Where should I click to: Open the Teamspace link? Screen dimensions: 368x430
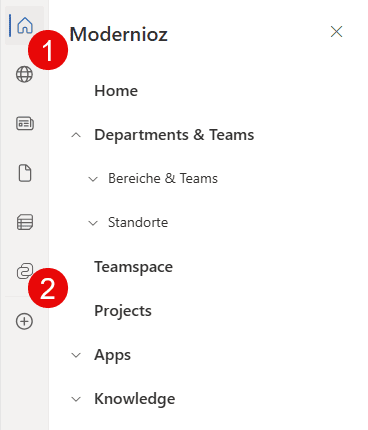tap(134, 267)
